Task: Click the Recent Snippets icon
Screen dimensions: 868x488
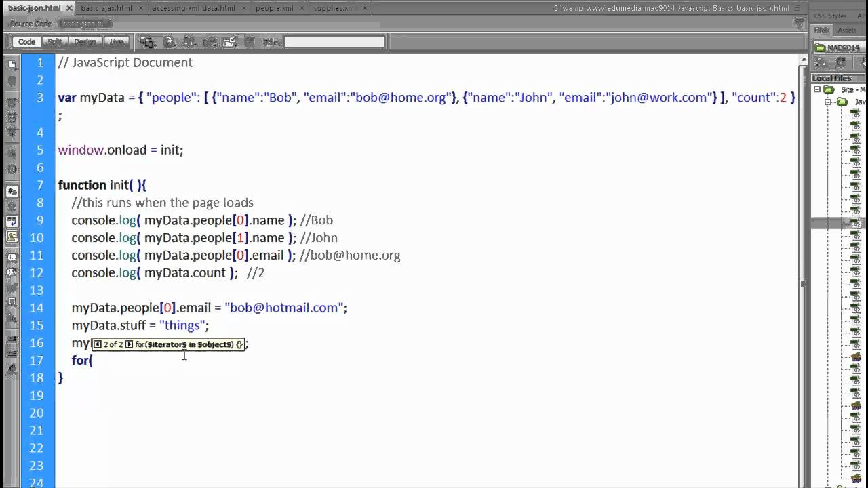Action: (12, 302)
